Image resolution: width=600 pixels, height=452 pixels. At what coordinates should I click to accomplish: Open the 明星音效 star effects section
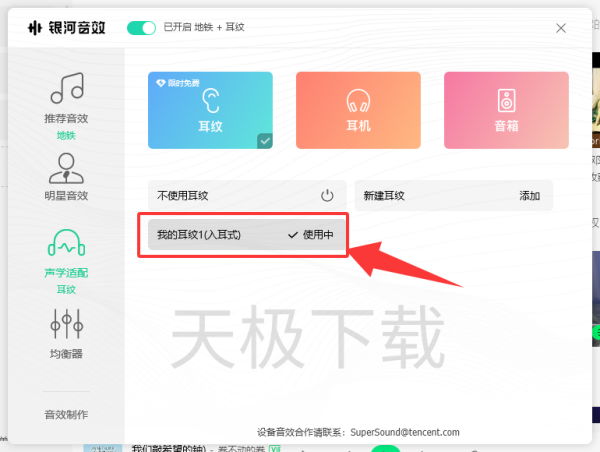tap(66, 166)
